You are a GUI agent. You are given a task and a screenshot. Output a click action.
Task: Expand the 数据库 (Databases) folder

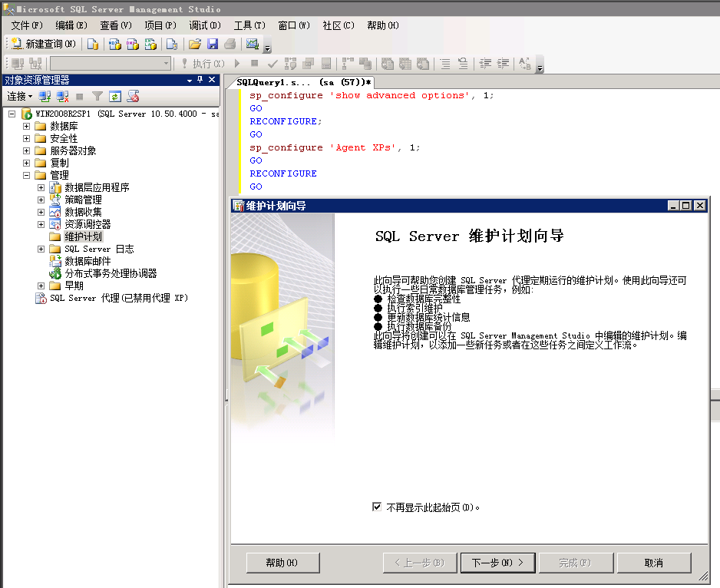pos(27,126)
